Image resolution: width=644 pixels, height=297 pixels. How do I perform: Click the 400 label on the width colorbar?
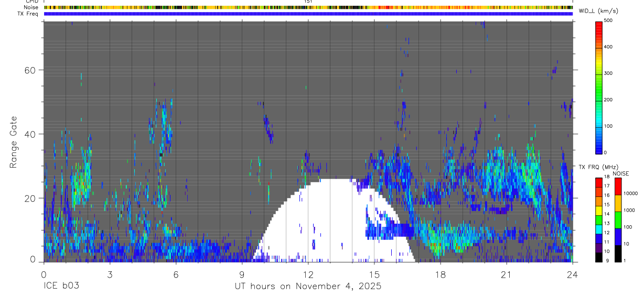608,47
